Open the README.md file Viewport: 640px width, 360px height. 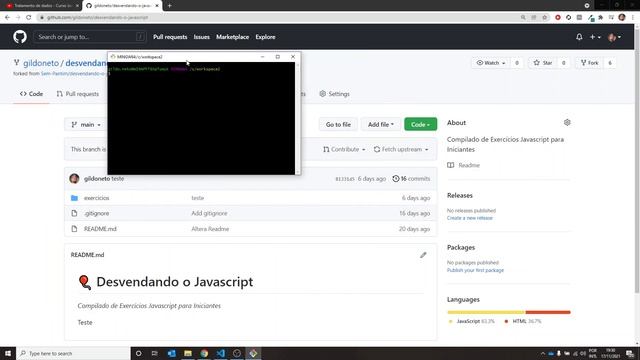point(100,229)
